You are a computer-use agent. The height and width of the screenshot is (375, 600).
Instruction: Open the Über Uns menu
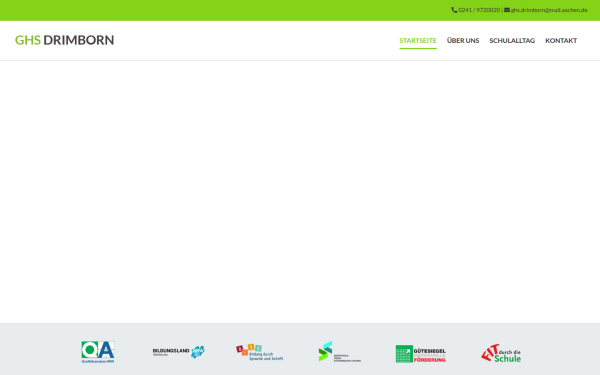coord(463,41)
